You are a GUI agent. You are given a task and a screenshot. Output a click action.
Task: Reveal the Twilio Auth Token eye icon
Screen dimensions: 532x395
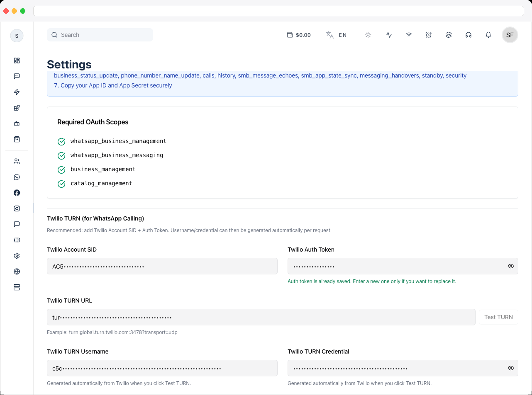tap(511, 266)
